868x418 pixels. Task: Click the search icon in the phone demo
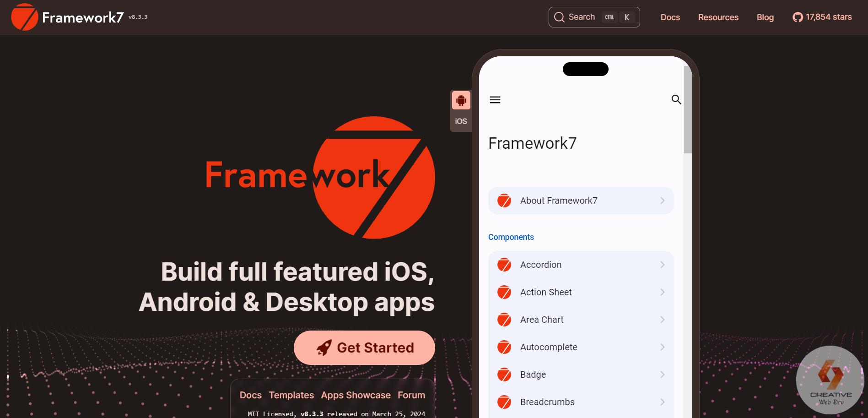point(676,99)
